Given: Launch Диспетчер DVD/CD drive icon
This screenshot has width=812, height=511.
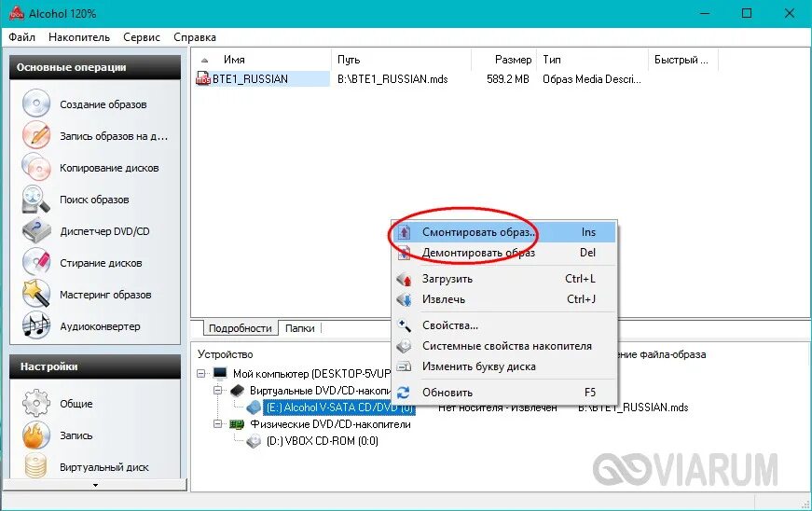Looking at the screenshot, I should point(35,231).
